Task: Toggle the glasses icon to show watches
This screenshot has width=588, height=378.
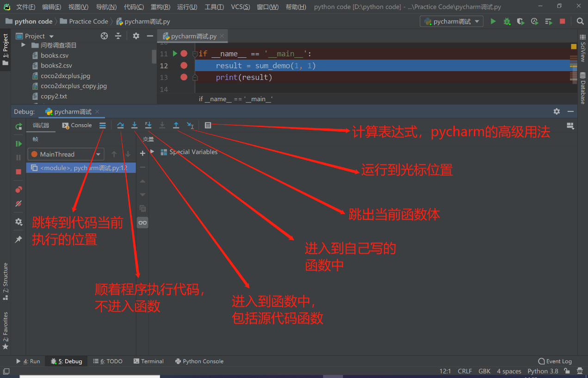Action: point(142,223)
